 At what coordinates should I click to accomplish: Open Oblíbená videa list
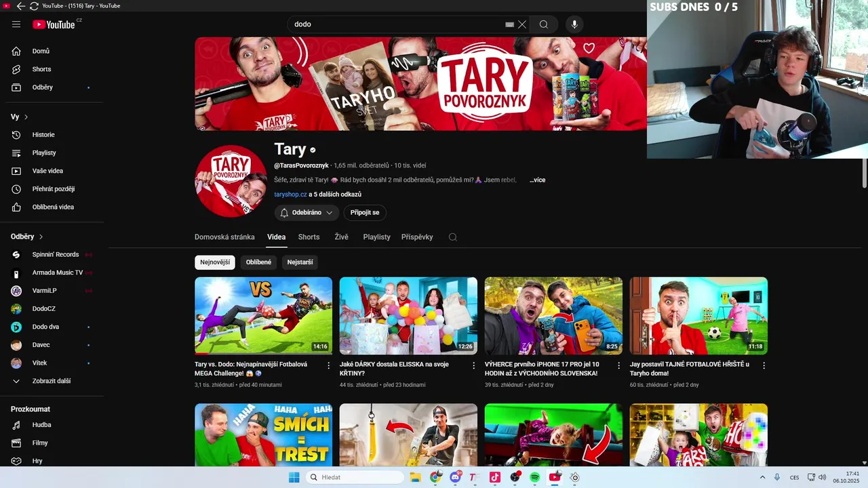[52, 207]
